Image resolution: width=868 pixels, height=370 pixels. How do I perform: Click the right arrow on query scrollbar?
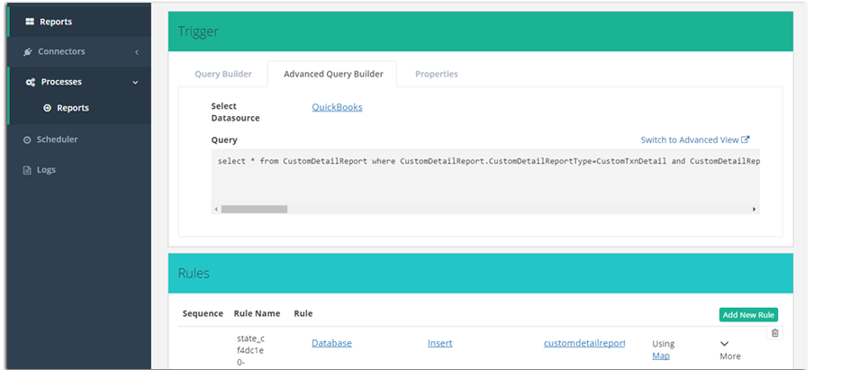click(x=754, y=209)
